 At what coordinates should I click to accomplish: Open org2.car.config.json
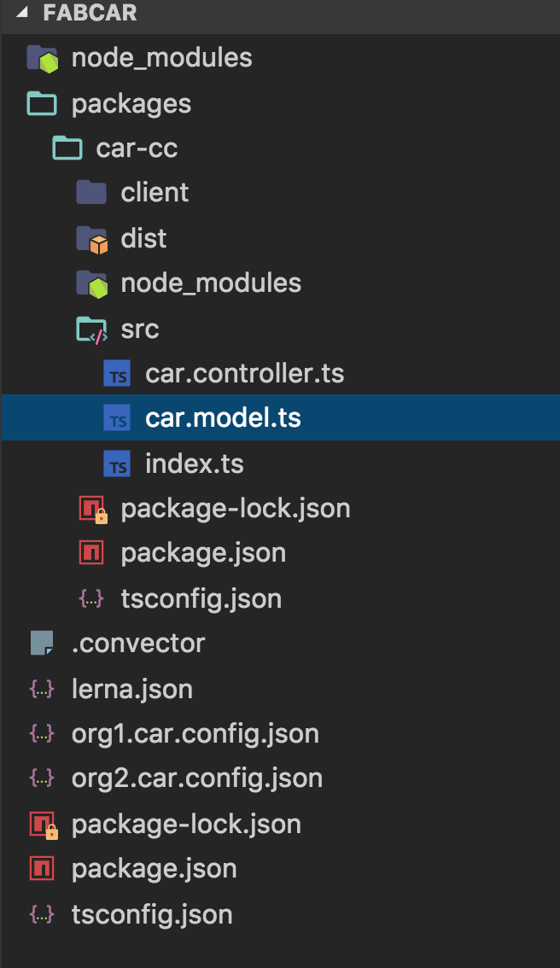pos(196,778)
